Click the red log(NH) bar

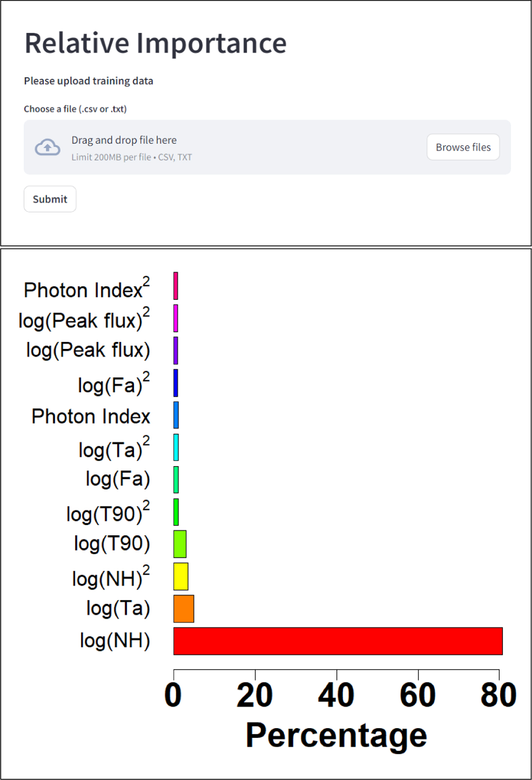point(338,641)
